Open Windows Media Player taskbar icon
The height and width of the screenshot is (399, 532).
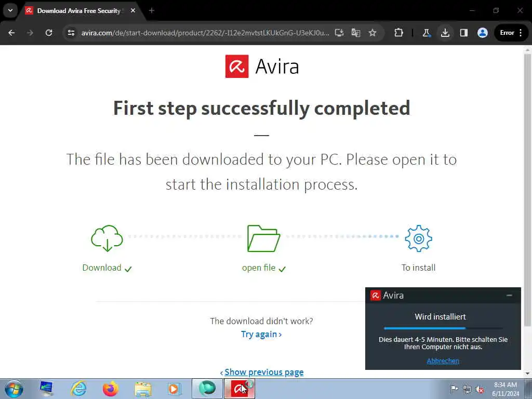click(175, 389)
